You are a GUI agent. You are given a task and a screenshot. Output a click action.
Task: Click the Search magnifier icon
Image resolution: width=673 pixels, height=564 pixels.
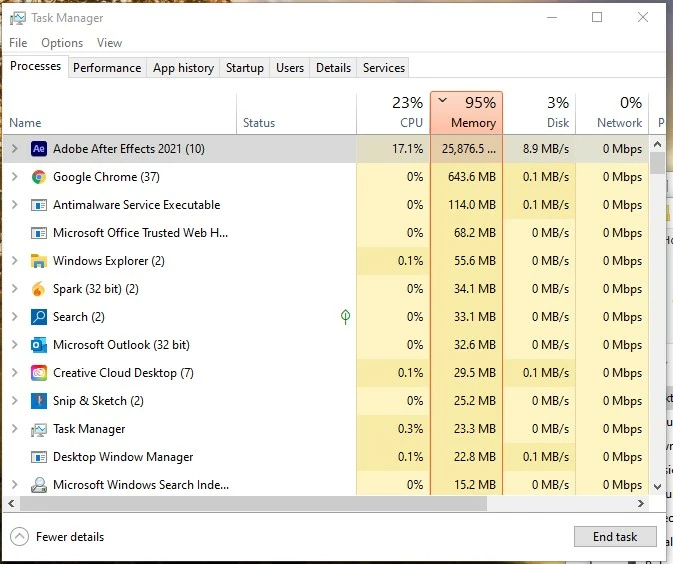click(x=39, y=317)
